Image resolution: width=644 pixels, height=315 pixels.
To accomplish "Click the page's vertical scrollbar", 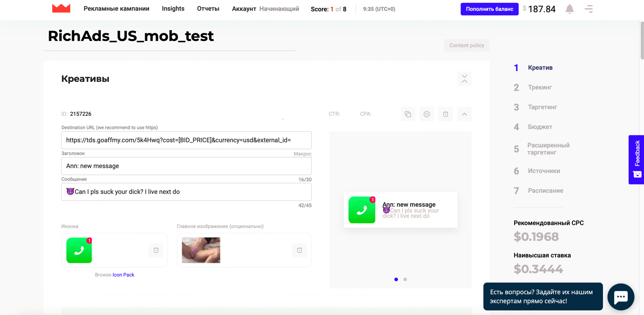I will point(641,41).
